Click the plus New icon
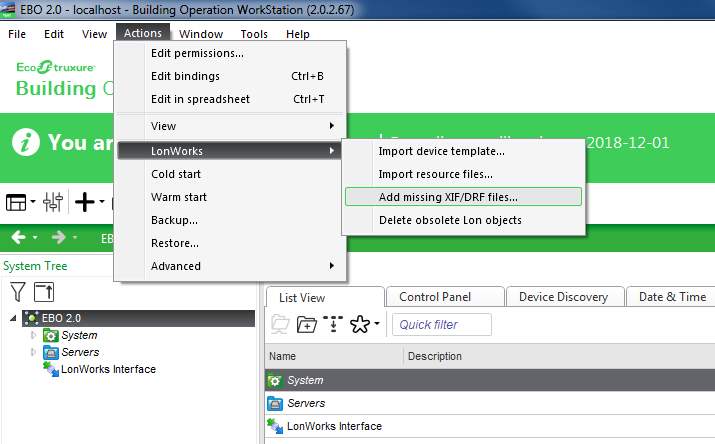 [x=85, y=202]
